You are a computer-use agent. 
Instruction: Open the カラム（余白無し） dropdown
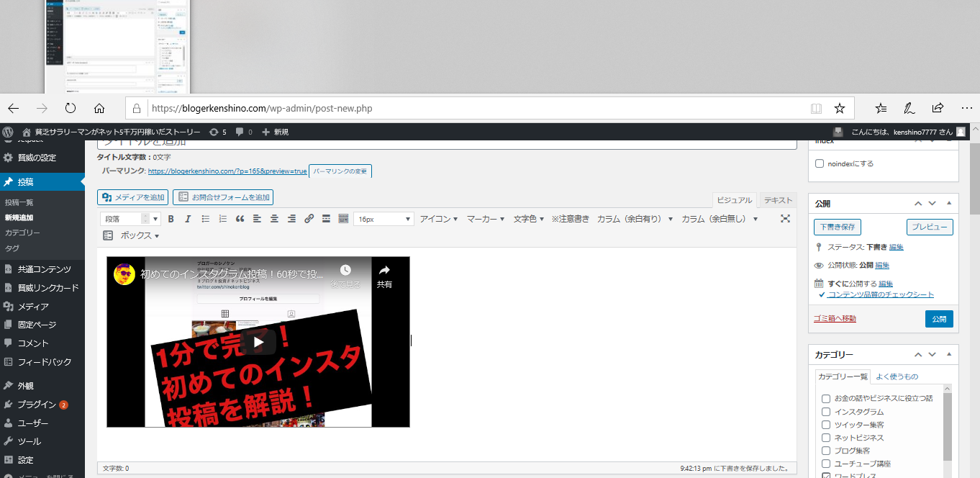click(x=720, y=219)
